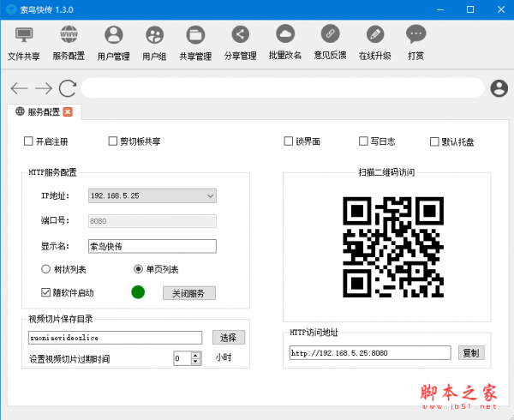Click the 用户管理 user management icon

click(113, 42)
